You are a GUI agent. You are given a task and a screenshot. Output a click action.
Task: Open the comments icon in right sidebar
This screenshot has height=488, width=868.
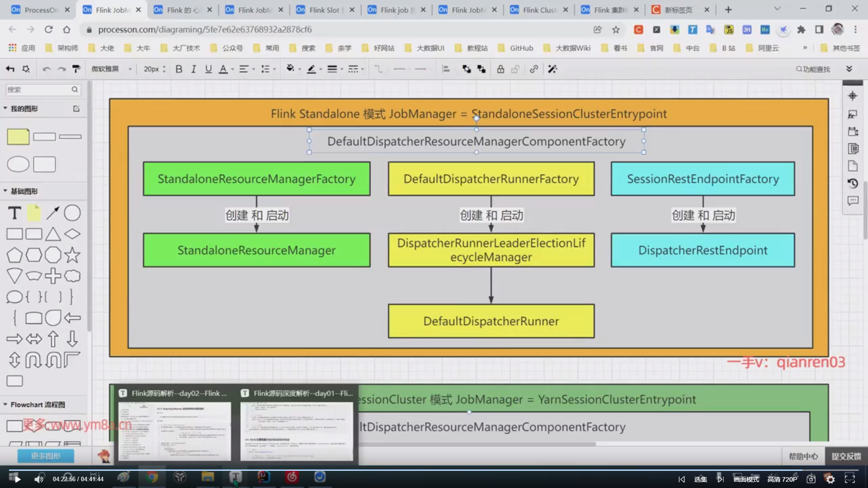coord(853,200)
